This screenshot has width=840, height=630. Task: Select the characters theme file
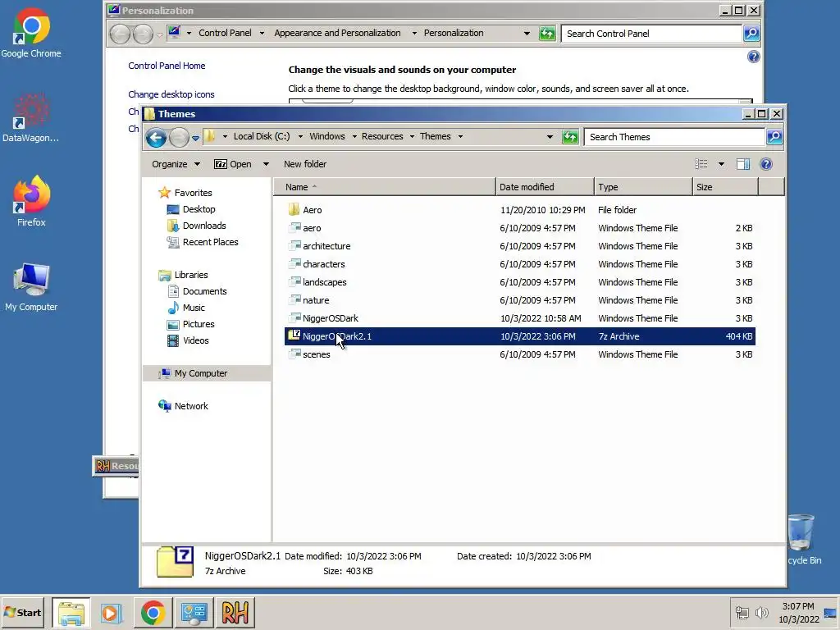coord(519,264)
